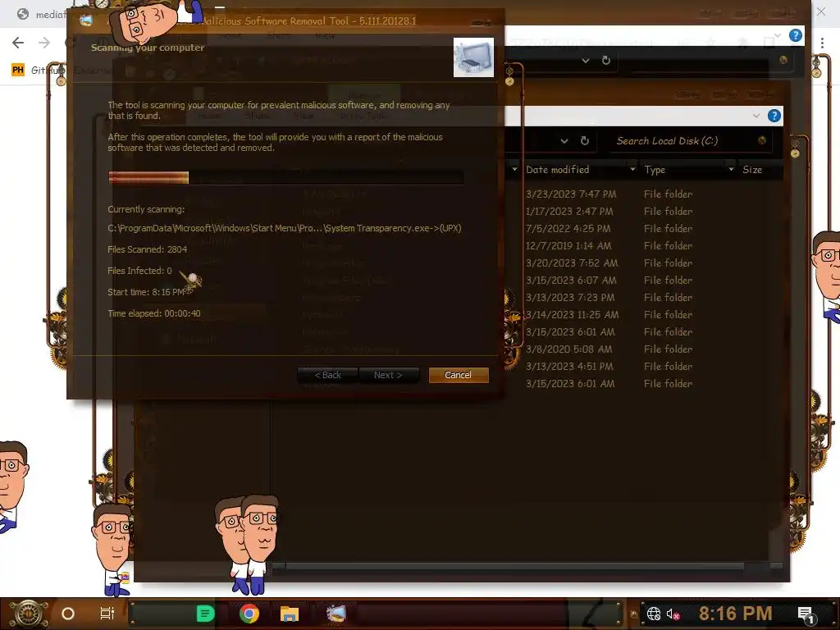840x630 pixels.
Task: Open Task View from the taskbar
Action: [107, 614]
